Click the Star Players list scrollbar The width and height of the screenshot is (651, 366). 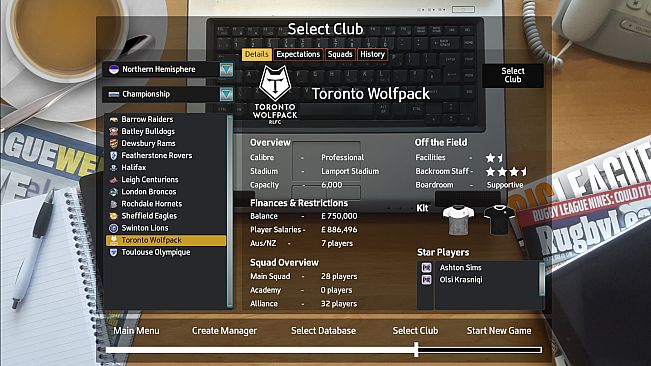pos(541,278)
